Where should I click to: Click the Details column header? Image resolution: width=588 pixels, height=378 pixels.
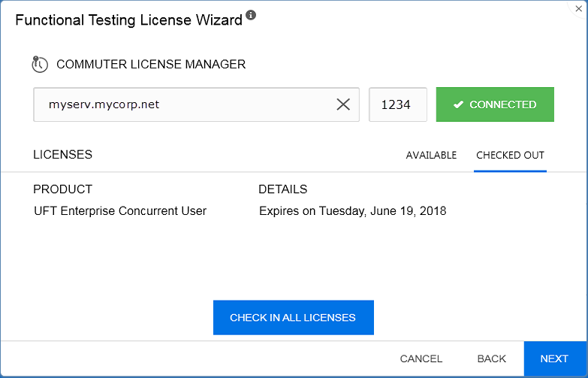pyautogui.click(x=282, y=189)
